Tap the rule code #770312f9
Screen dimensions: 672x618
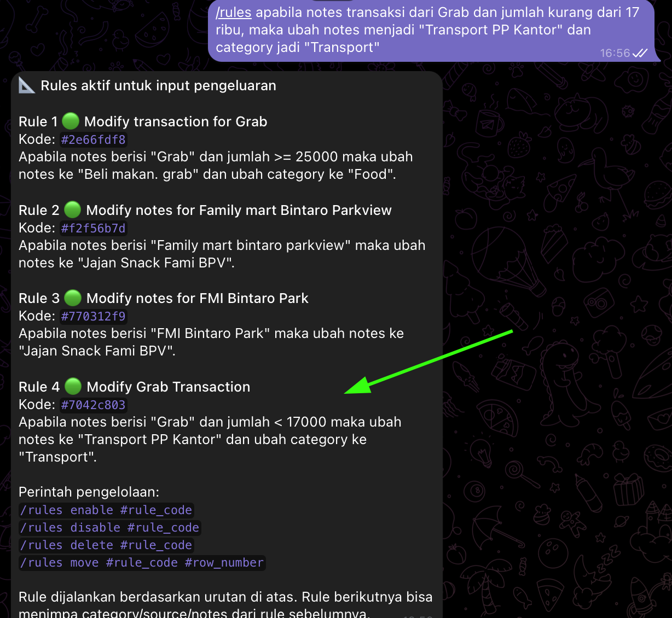(x=94, y=316)
